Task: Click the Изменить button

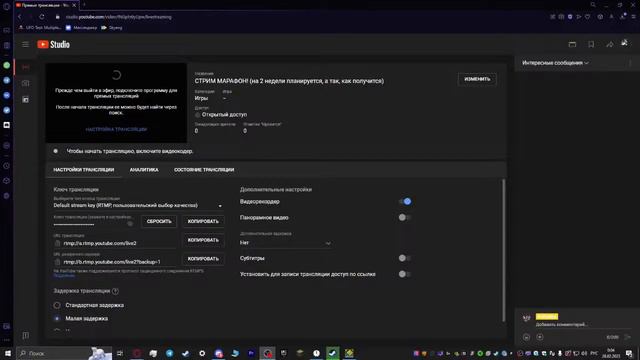Action: pyautogui.click(x=477, y=79)
